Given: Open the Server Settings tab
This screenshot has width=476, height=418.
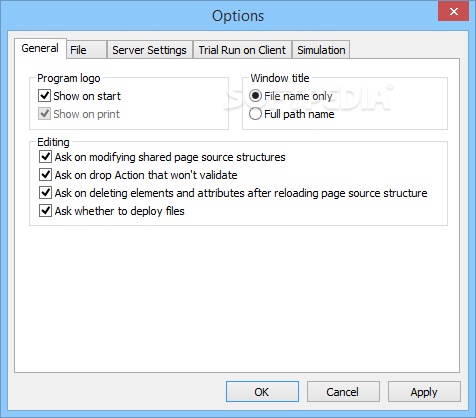Looking at the screenshot, I should (150, 50).
